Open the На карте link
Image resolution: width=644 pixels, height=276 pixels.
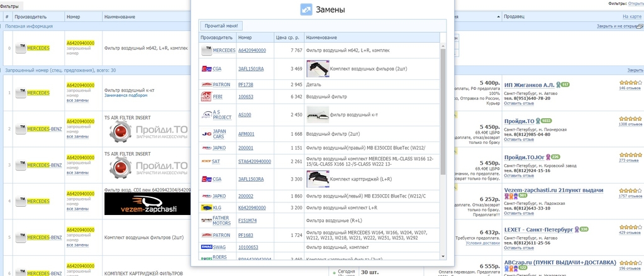coord(631,17)
